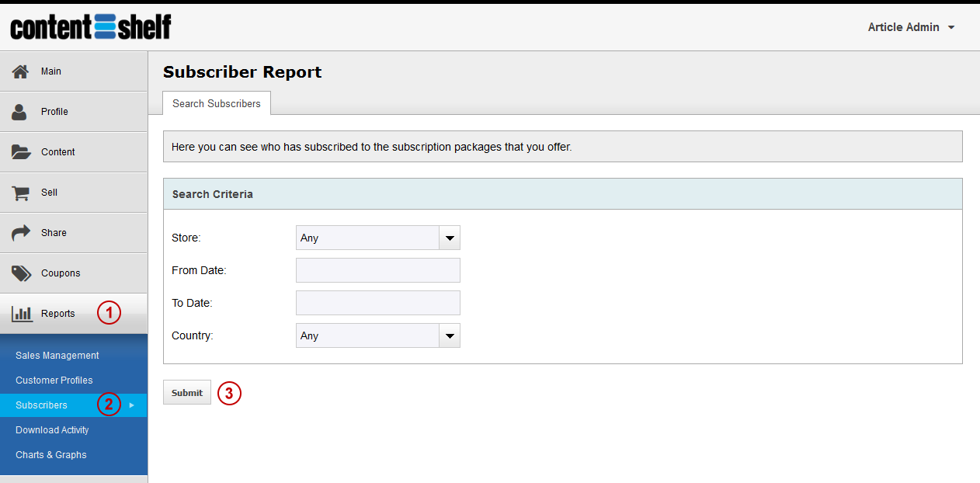Focus the From Date input field
The image size is (980, 483).
378,270
